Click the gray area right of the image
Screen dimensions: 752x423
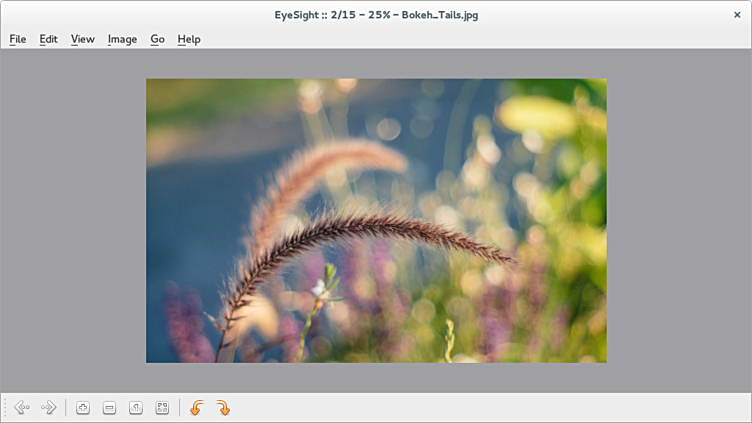pos(678,220)
